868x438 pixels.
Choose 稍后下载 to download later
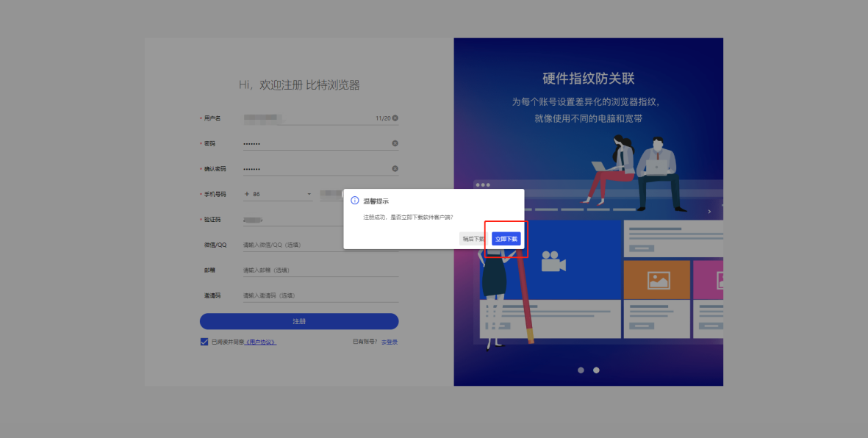(x=472, y=239)
